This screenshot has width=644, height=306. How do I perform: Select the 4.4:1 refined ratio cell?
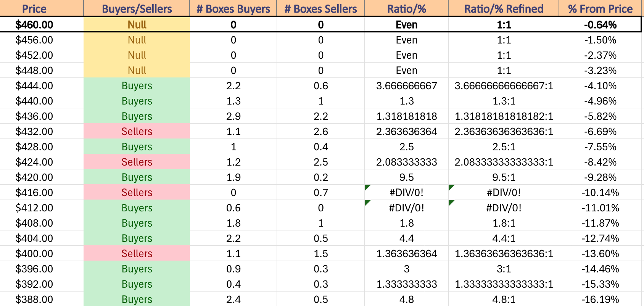[504, 238]
